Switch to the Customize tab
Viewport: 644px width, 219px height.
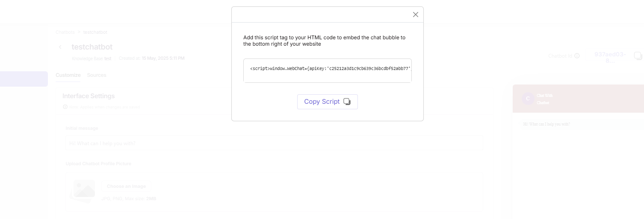point(68,75)
